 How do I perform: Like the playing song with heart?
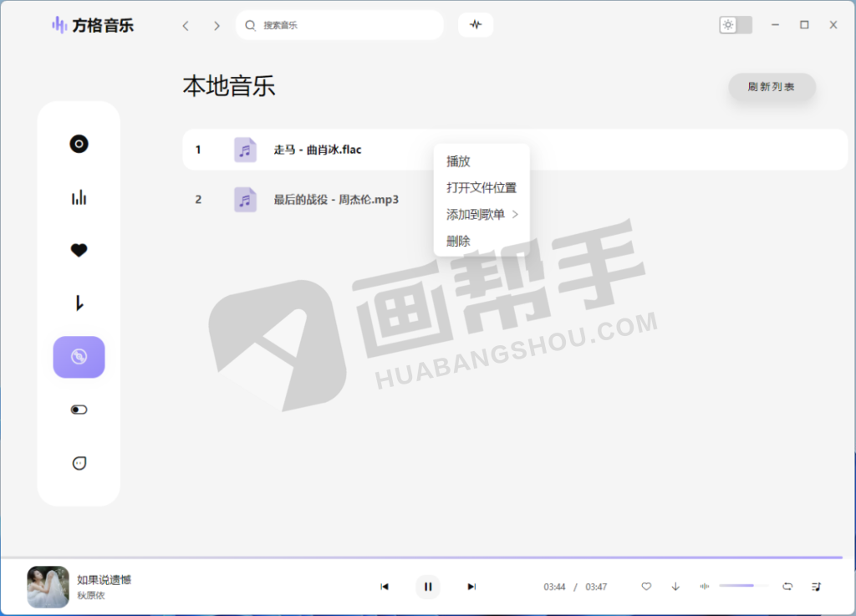pos(646,587)
